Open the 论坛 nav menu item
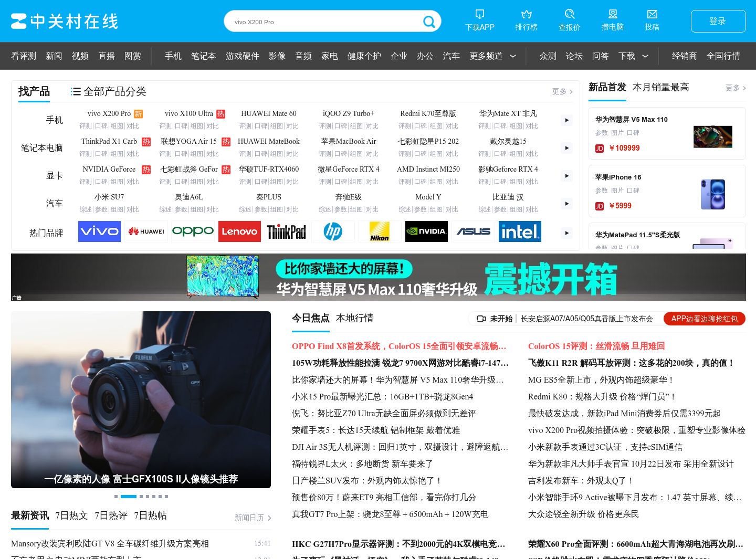 point(574,56)
